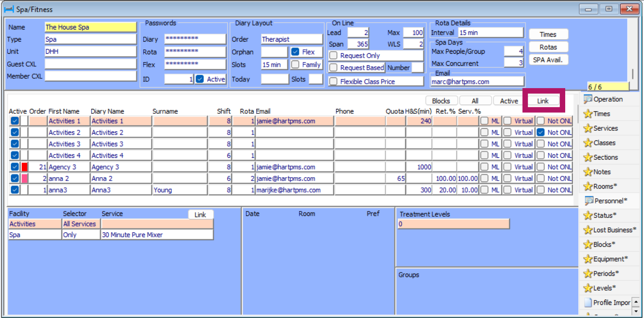This screenshot has height=318, width=644.
Task: Click the Active filter button
Action: tap(509, 101)
